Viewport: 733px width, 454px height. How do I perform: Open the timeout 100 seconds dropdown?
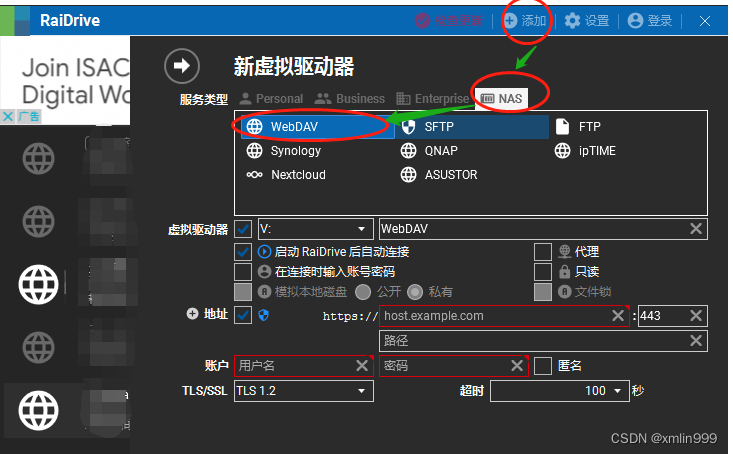point(560,391)
